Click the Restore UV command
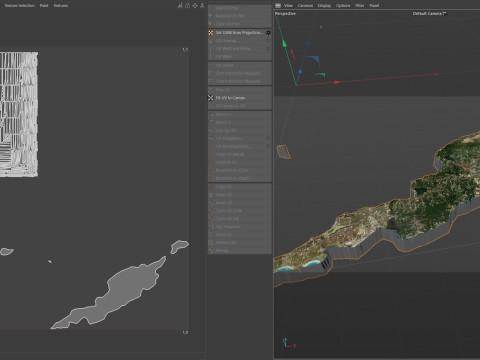 [x=240, y=243]
